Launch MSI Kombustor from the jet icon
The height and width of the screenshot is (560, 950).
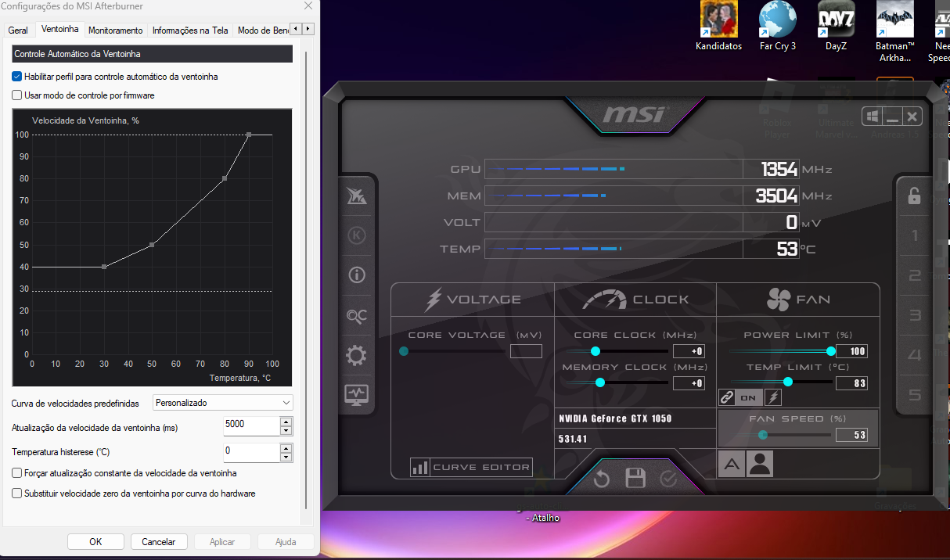coord(357,197)
